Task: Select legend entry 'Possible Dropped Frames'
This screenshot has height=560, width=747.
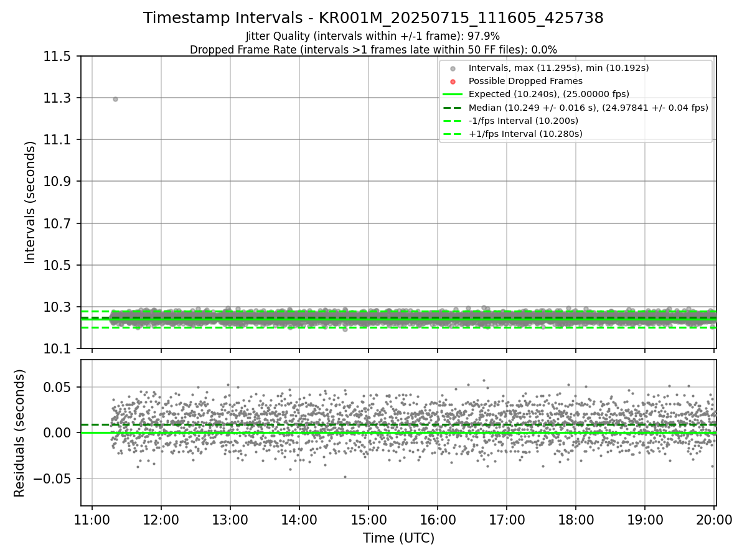Action: [525, 81]
